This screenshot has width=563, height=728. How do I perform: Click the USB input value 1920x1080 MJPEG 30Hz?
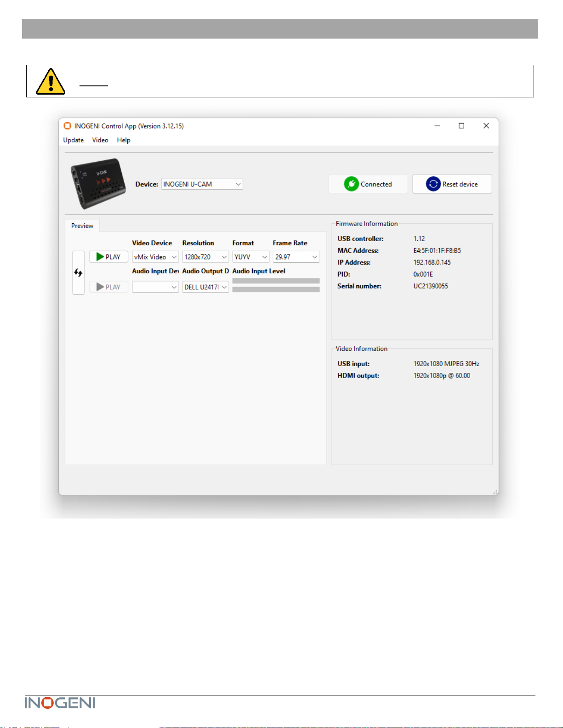coord(446,364)
